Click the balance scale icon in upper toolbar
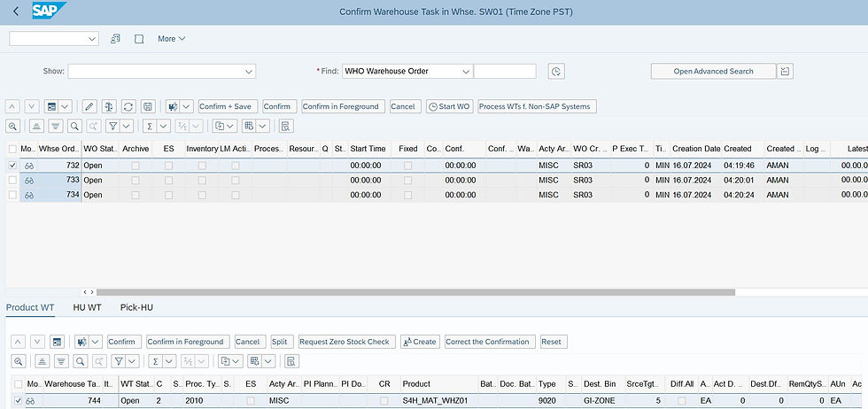 pos(109,106)
